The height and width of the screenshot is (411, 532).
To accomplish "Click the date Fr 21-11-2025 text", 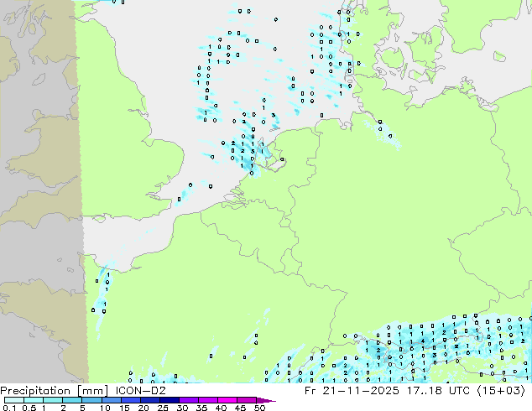I will pos(352,391).
